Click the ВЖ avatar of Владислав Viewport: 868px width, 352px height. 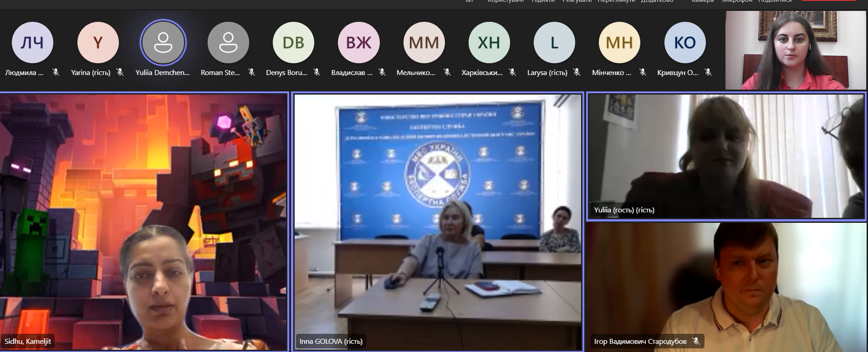[358, 43]
